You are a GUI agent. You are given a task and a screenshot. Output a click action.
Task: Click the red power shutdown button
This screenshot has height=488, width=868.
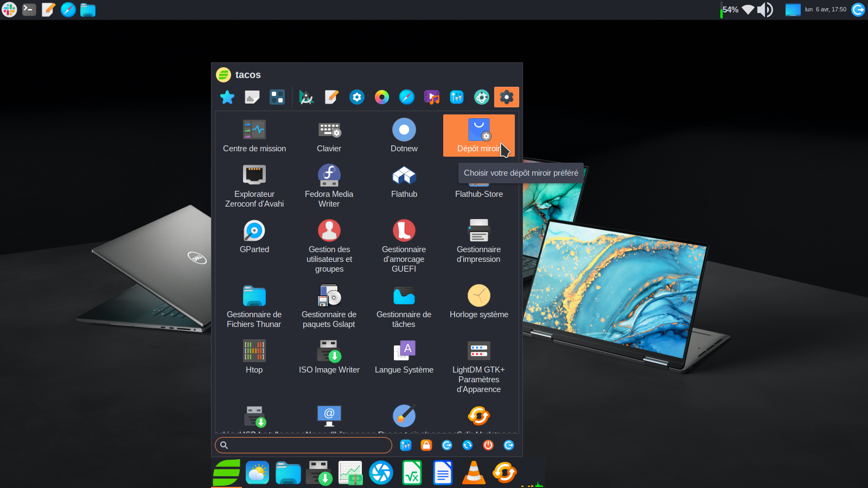click(488, 445)
